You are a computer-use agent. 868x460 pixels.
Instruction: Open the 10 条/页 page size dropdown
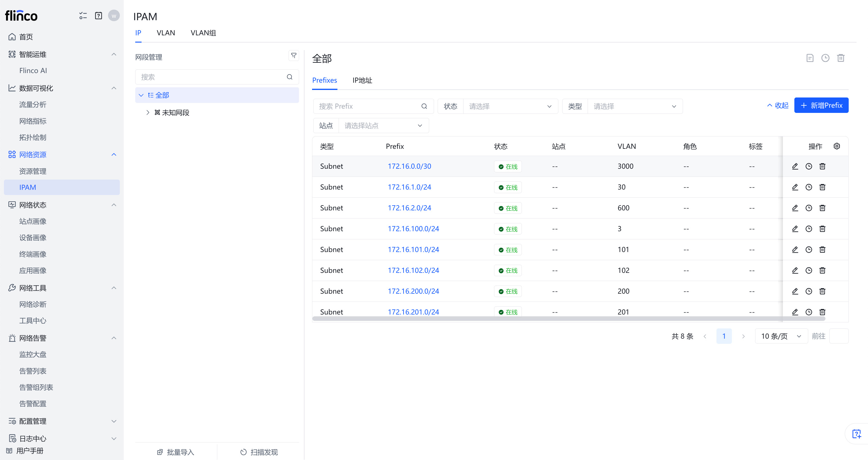(781, 336)
